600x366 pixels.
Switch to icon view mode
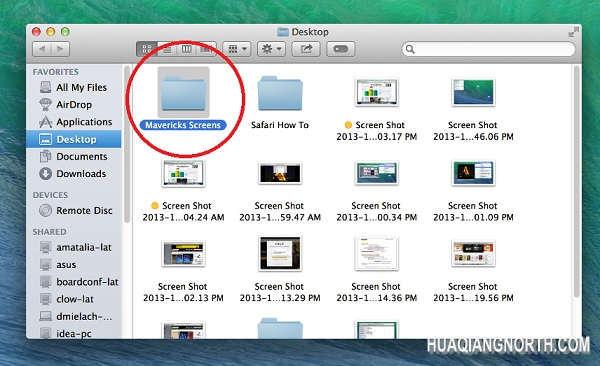coord(147,49)
